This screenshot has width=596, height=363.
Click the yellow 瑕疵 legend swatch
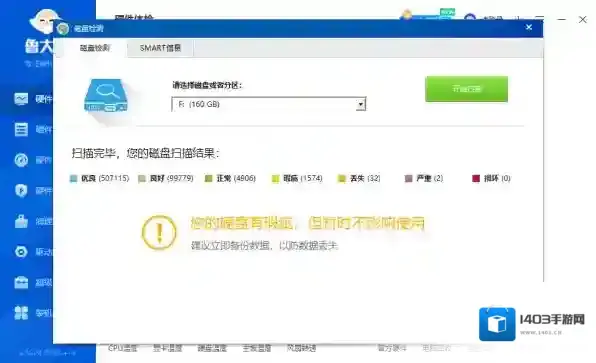(x=276, y=178)
